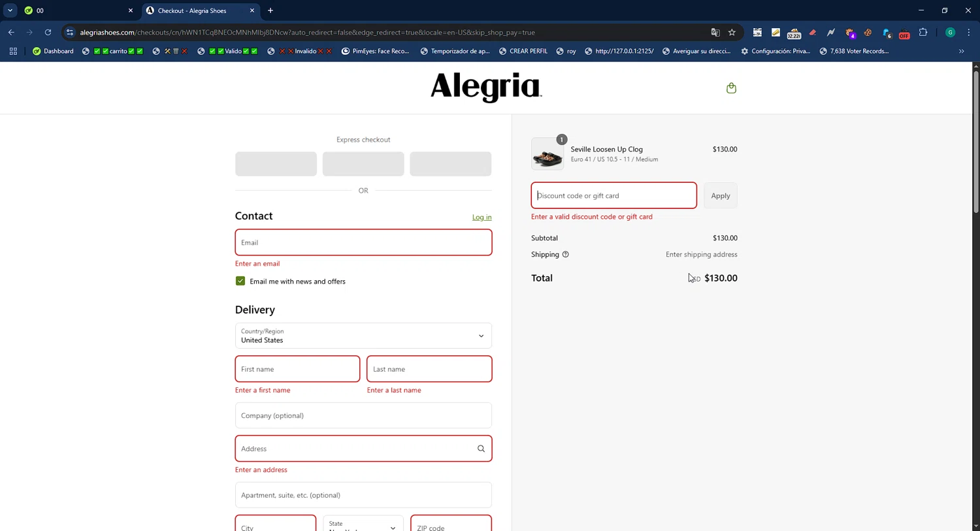Focus the Apartment, suite, etc. field
This screenshot has height=531, width=980.
(x=363, y=495)
